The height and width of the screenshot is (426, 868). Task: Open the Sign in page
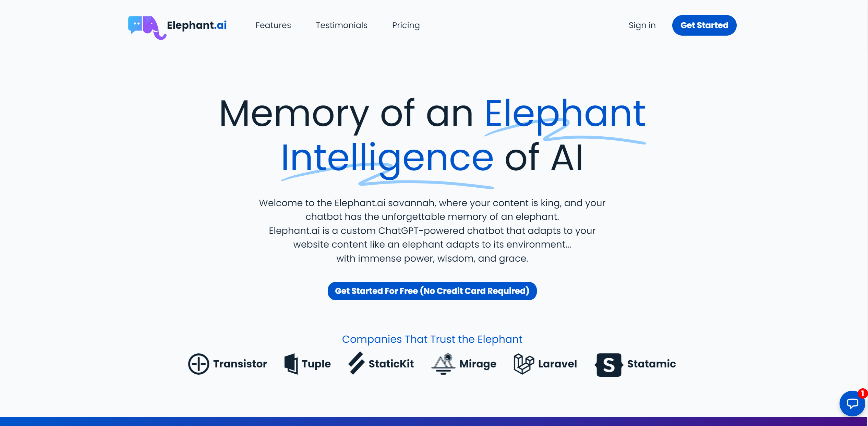click(x=642, y=25)
